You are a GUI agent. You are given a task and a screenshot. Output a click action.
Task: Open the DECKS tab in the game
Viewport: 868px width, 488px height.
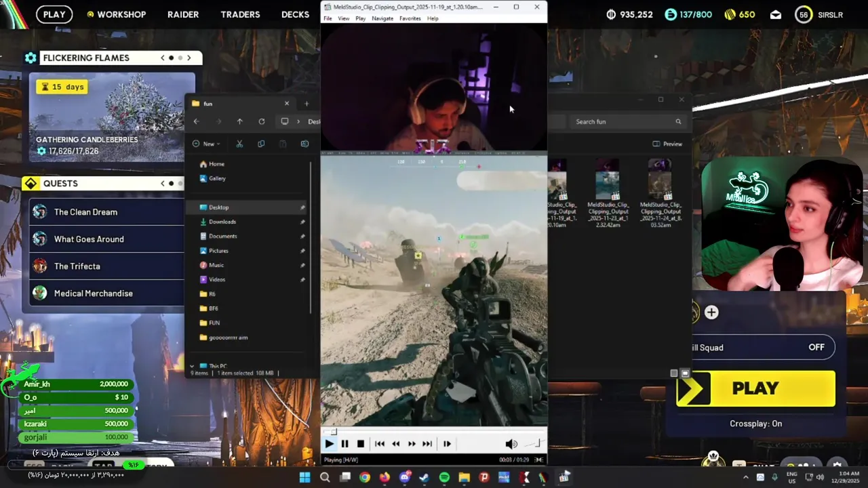[x=295, y=14]
